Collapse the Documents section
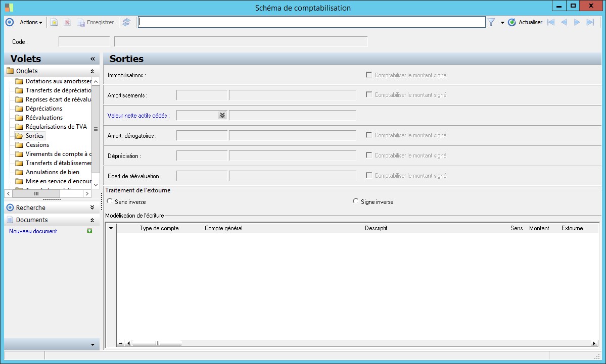 (92, 220)
